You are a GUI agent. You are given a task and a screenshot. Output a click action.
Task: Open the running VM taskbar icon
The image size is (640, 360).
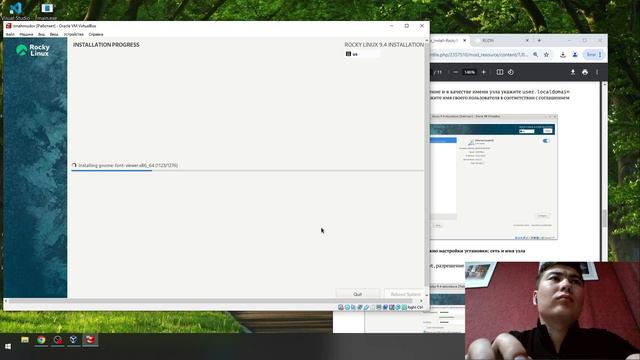90,340
